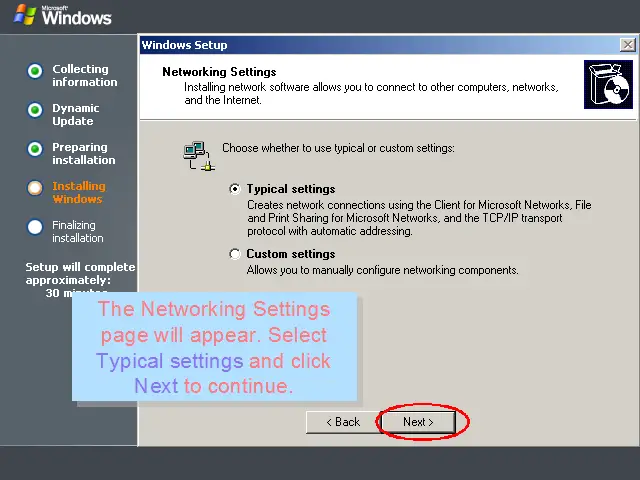The height and width of the screenshot is (480, 640).
Task: Click 'Allows you to manually configure networking components'
Action: pyautogui.click(x=382, y=270)
